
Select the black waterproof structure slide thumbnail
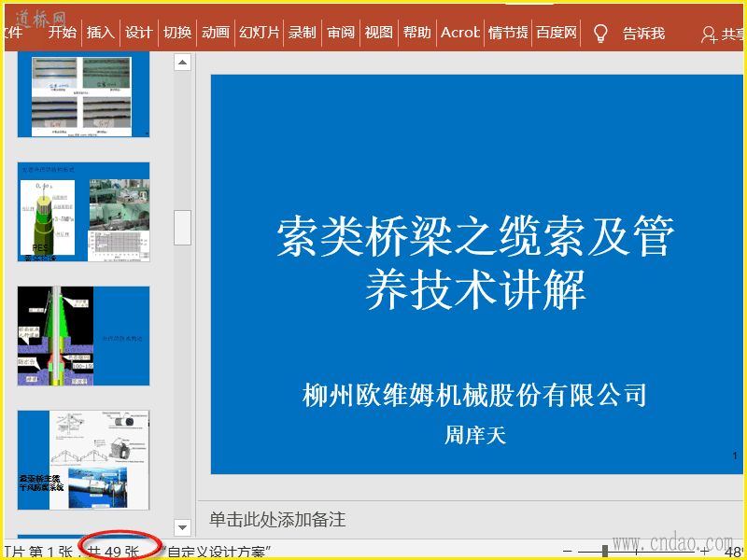[x=83, y=336]
